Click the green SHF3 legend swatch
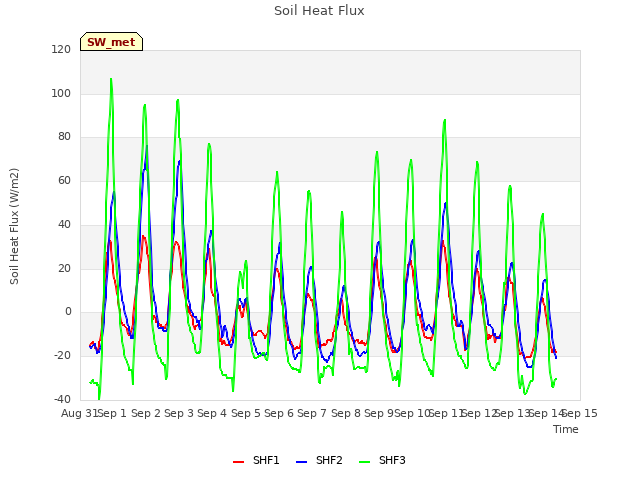 (x=364, y=462)
